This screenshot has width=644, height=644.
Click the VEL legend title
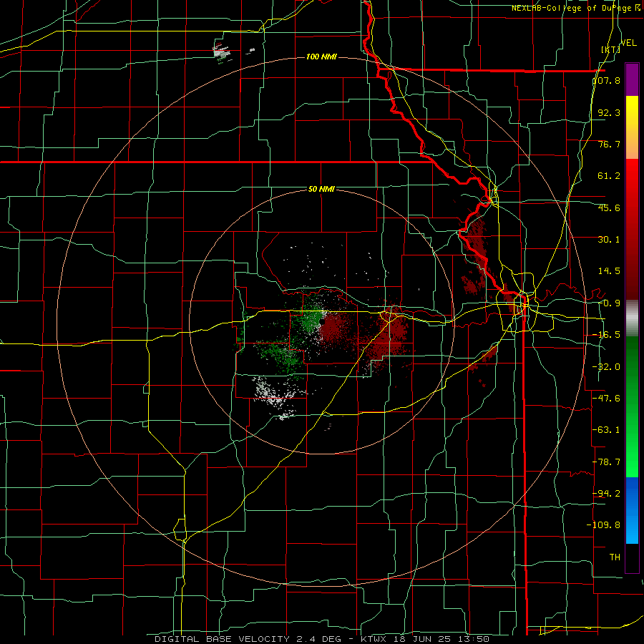pos(629,43)
